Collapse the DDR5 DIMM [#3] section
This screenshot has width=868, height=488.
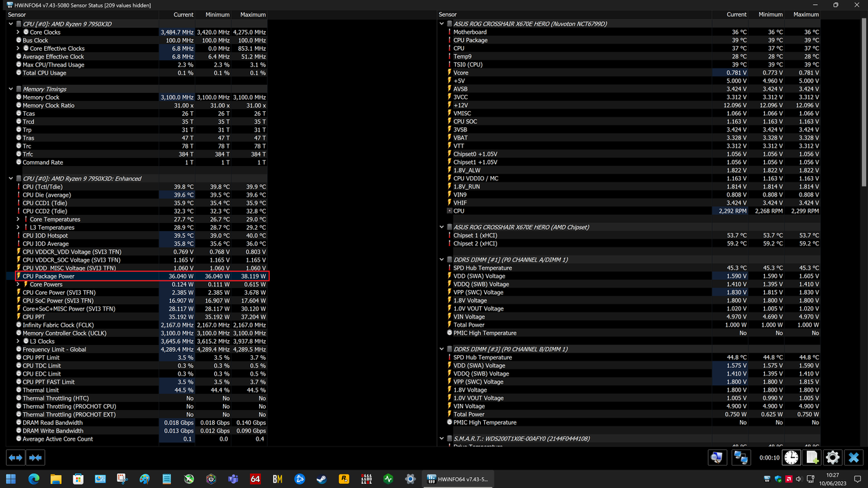coord(441,349)
